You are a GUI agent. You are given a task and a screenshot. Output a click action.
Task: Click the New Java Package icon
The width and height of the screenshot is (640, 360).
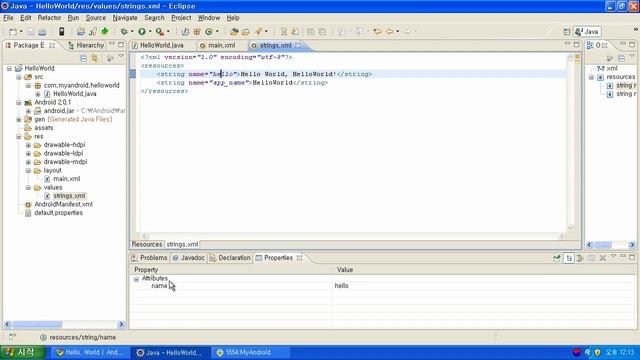point(197,31)
